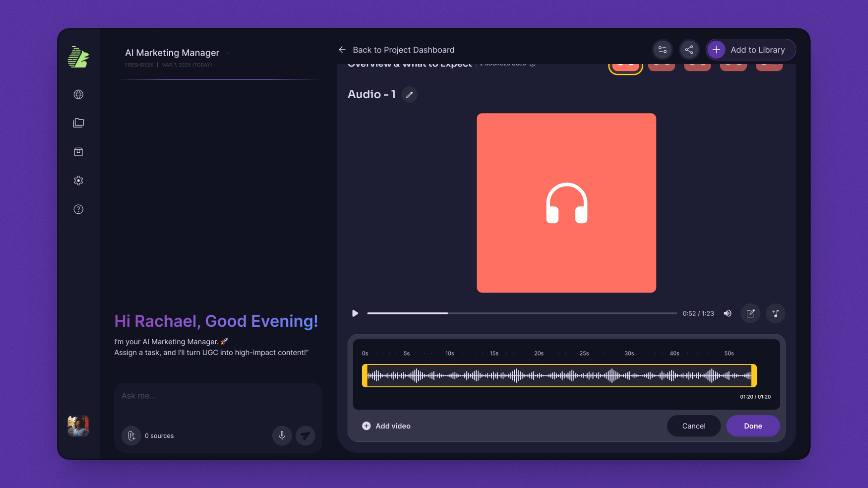This screenshot has width=868, height=488.
Task: Open settings gear in the sidebar
Action: [x=78, y=181]
